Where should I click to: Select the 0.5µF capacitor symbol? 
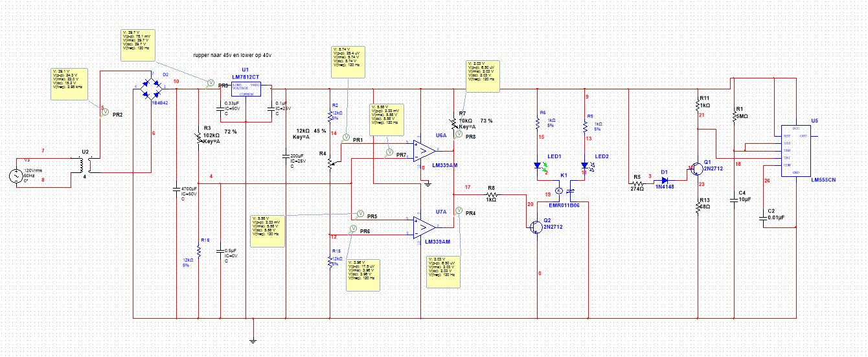tap(222, 250)
